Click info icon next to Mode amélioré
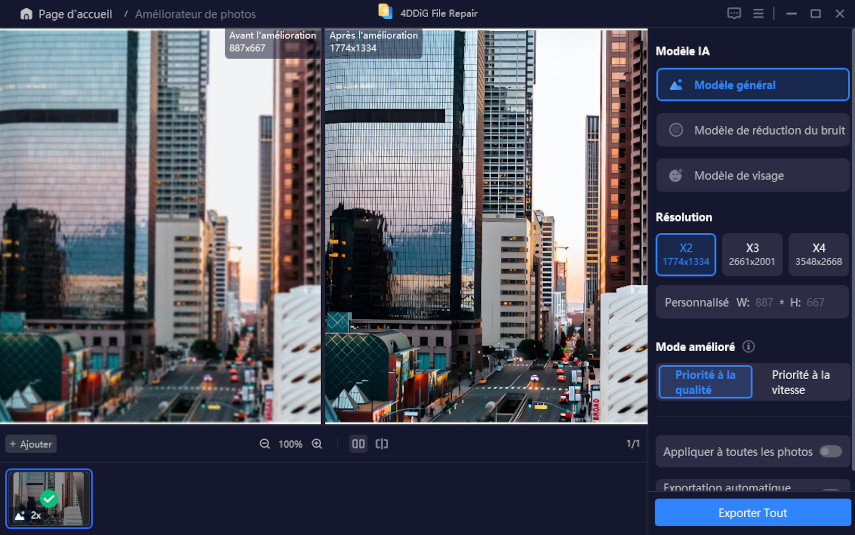Image resolution: width=855 pixels, height=535 pixels. click(x=748, y=347)
